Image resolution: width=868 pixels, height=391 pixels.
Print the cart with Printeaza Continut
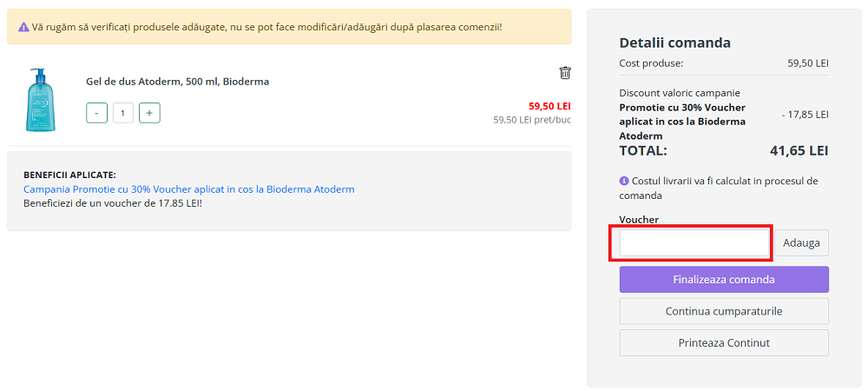click(724, 342)
